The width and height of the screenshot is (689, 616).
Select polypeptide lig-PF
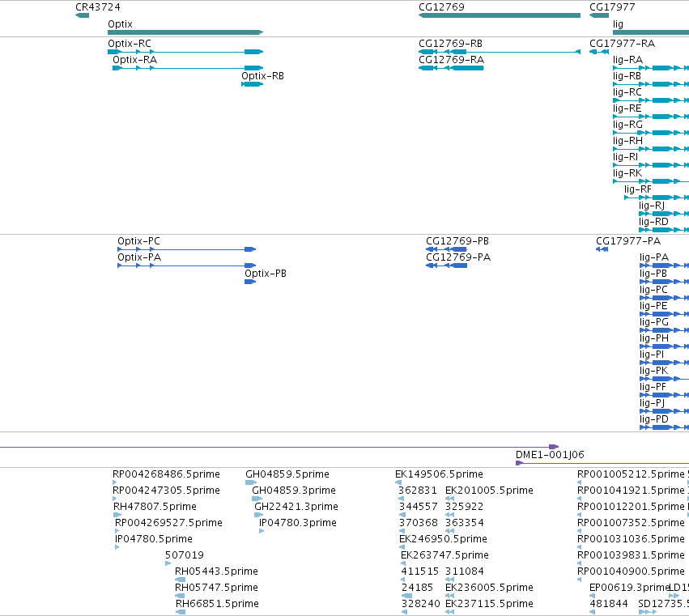[x=665, y=395]
